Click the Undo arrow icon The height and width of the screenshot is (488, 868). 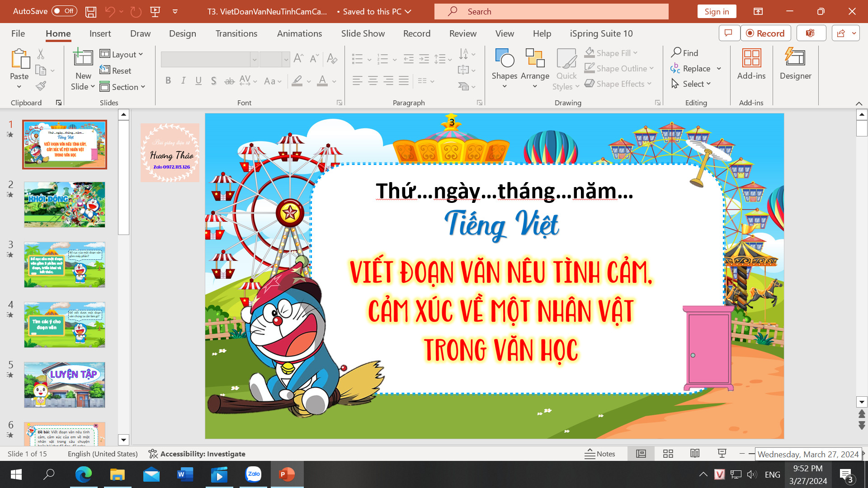[110, 12]
